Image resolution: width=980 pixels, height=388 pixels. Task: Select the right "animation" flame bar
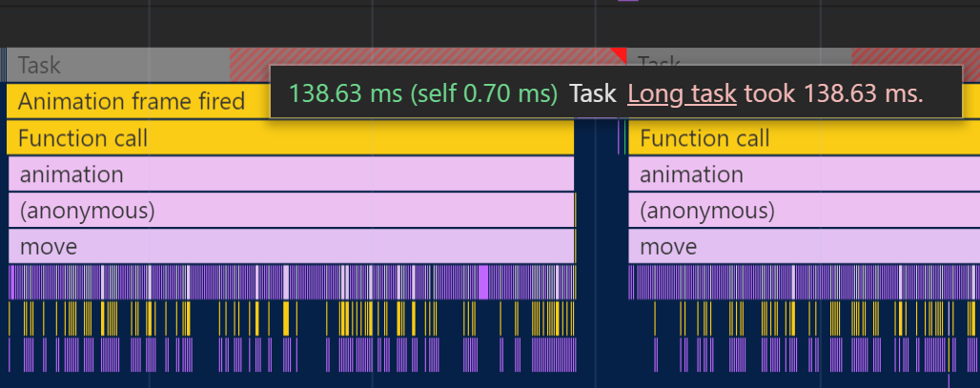point(804,174)
